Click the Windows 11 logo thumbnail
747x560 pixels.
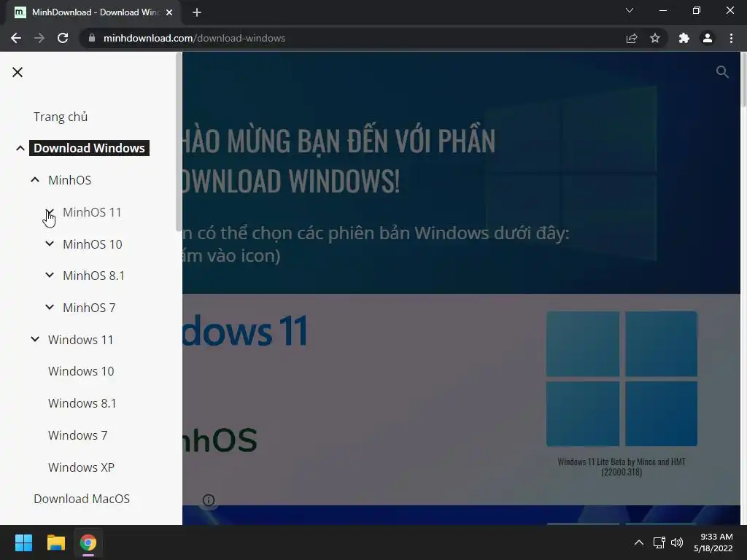pos(622,378)
